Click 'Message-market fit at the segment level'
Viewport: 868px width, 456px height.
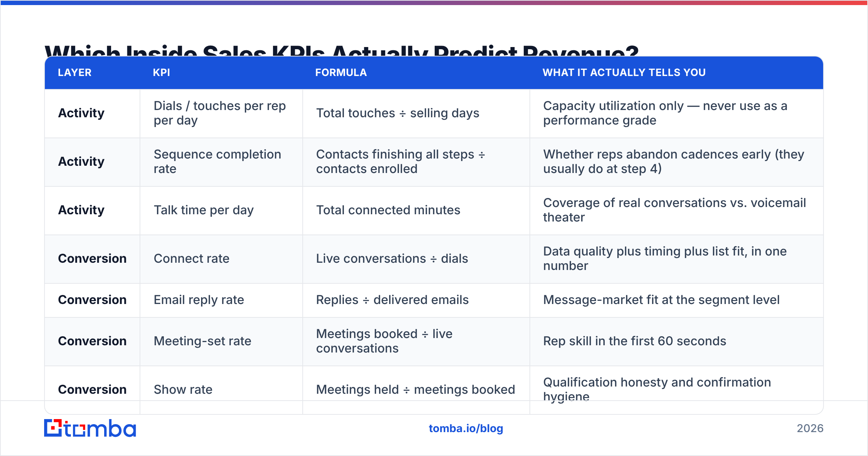point(661,300)
